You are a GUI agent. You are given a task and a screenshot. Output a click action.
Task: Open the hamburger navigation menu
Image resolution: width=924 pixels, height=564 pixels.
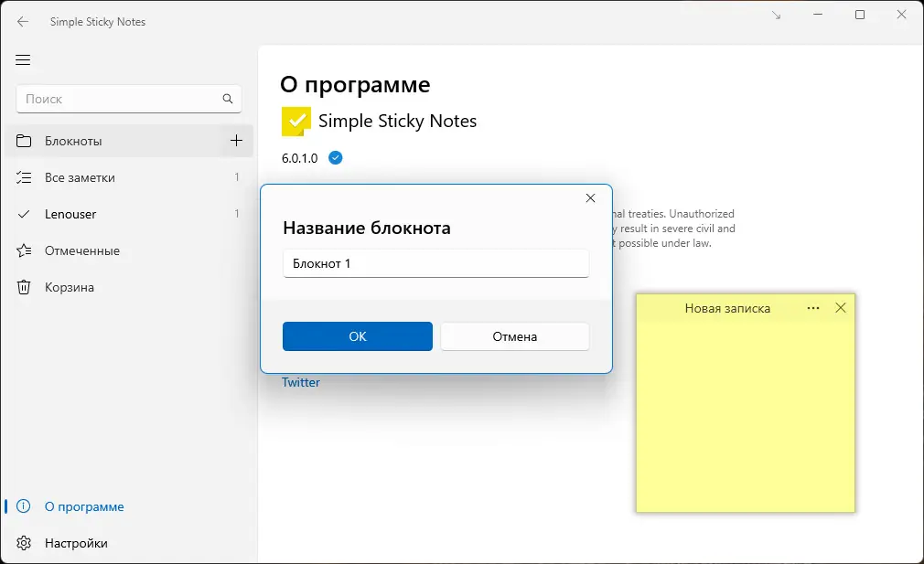[x=23, y=60]
